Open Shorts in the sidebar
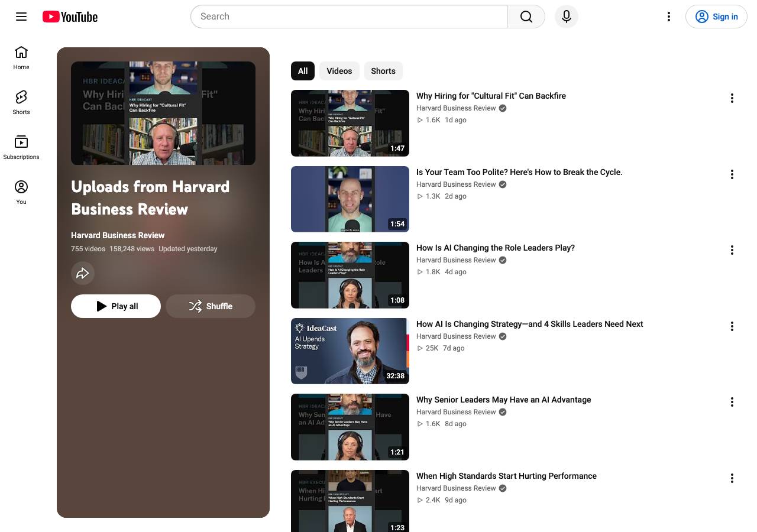The image size is (757, 532). click(x=21, y=103)
